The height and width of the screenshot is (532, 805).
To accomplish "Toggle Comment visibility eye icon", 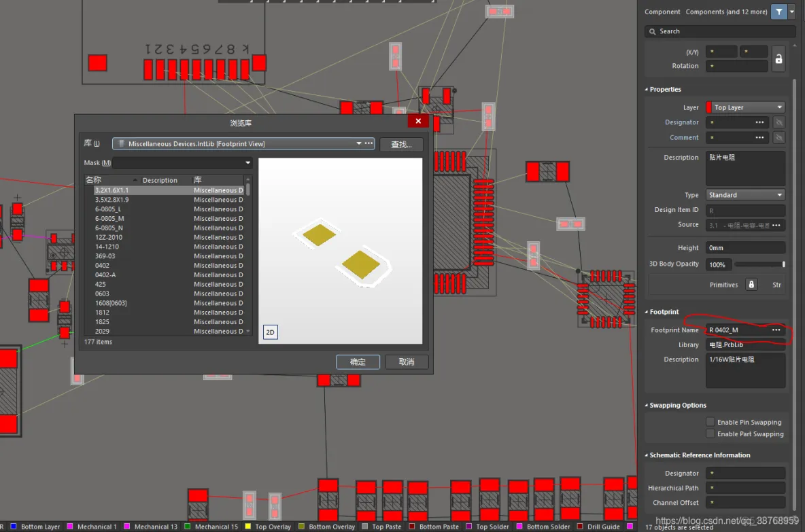I will click(x=778, y=138).
